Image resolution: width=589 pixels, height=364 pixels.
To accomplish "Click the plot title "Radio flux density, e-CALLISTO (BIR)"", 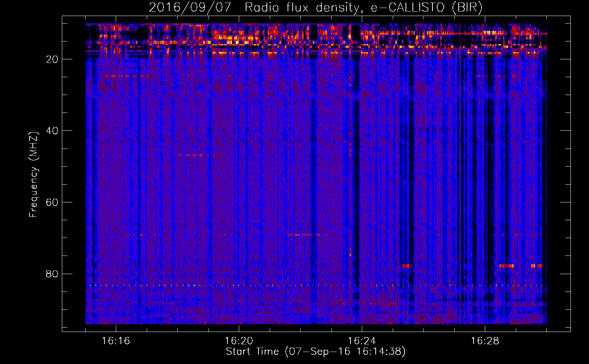I will click(364, 8).
